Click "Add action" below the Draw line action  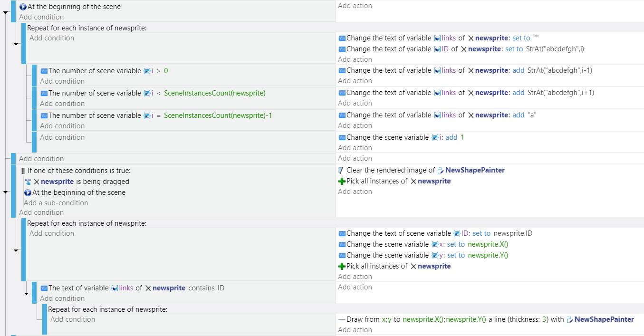[x=355, y=329]
